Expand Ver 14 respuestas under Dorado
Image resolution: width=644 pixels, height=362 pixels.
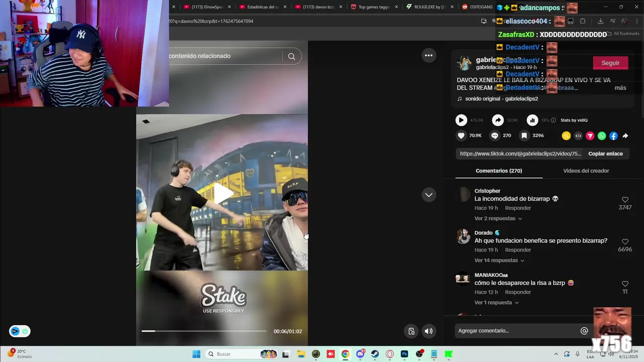pyautogui.click(x=500, y=260)
